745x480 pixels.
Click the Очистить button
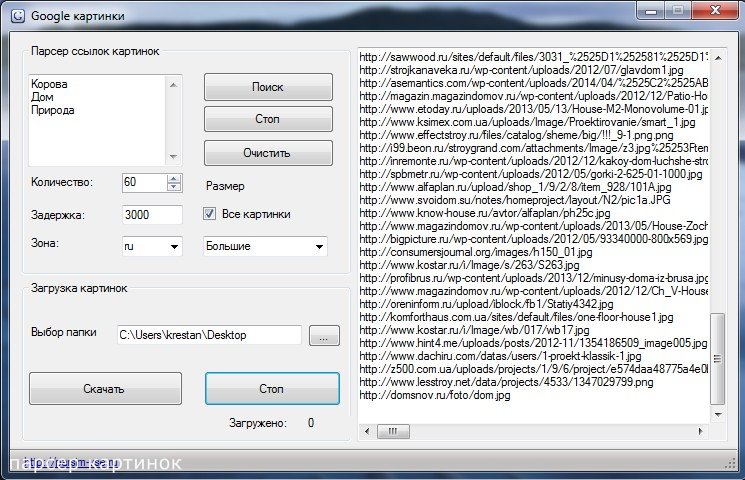coord(267,153)
